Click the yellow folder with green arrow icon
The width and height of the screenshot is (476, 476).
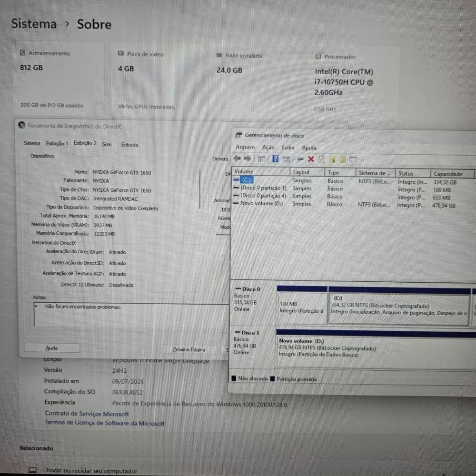pos(332,159)
